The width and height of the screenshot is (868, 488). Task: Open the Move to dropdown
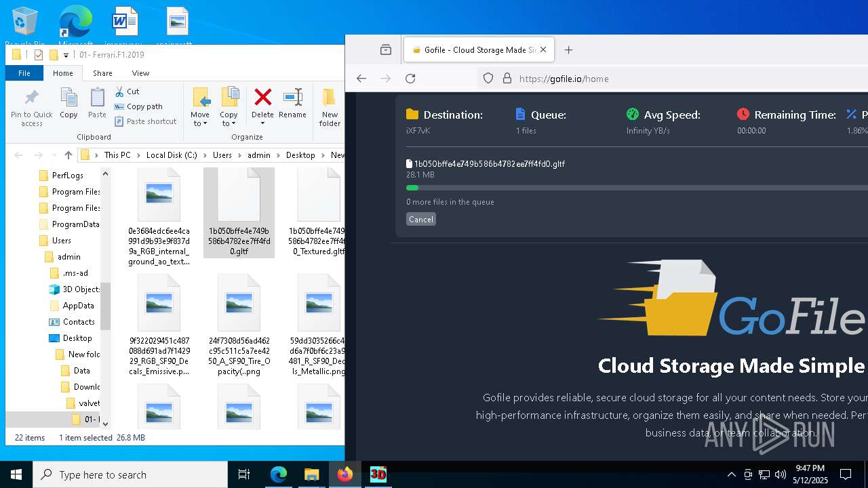pos(200,107)
